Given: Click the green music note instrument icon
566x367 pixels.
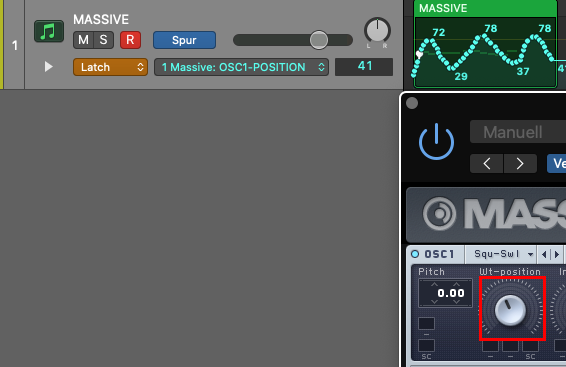Looking at the screenshot, I should point(49,31).
